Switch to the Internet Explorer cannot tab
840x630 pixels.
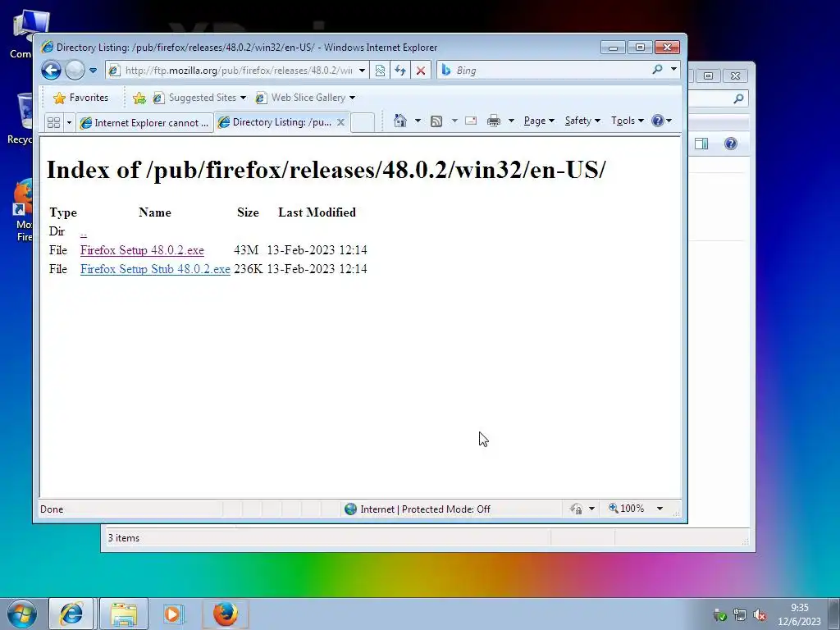click(144, 123)
